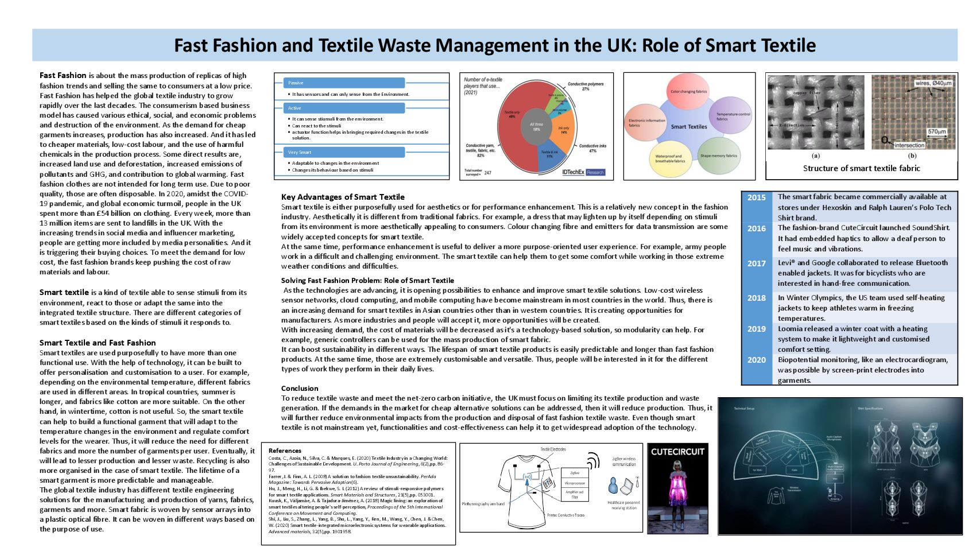Click the ZigBee wireless communication signal icon
Screen dimensions: 980x551
pyautogui.click(x=594, y=460)
